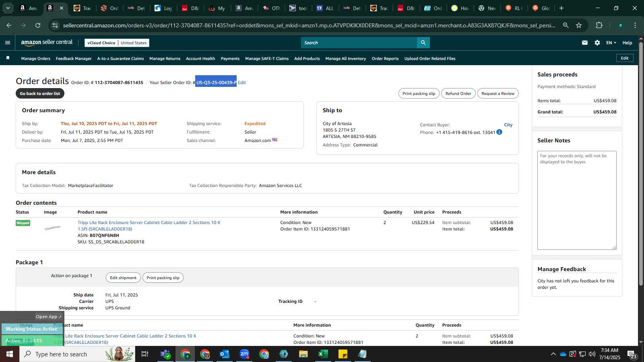644x362 pixels.
Task: Open Outlook from taskbar
Action: [224, 354]
